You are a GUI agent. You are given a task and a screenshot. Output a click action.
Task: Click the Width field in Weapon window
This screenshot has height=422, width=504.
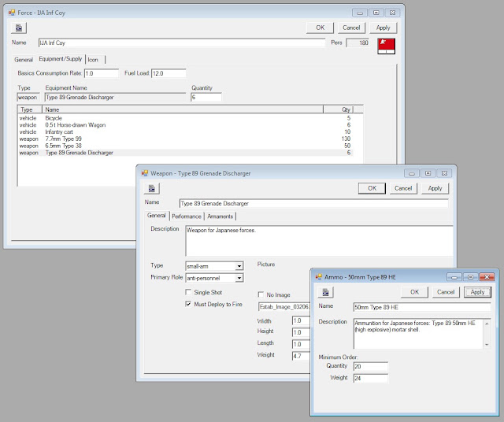[301, 320]
